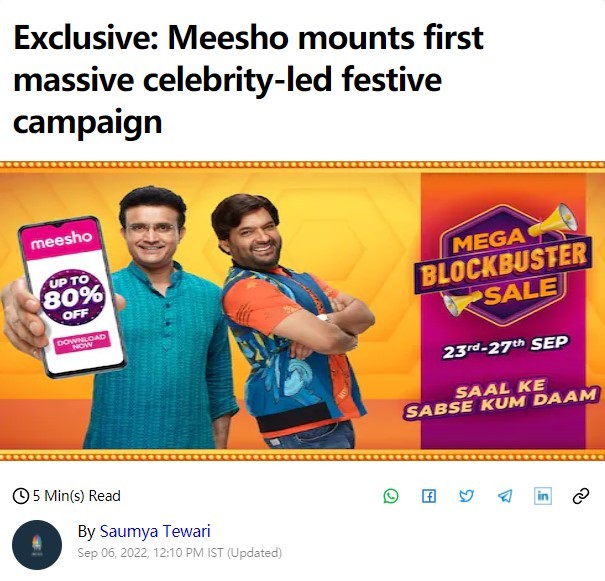Image resolution: width=605 pixels, height=581 pixels.
Task: Share the article on WhatsApp
Action: 390,496
